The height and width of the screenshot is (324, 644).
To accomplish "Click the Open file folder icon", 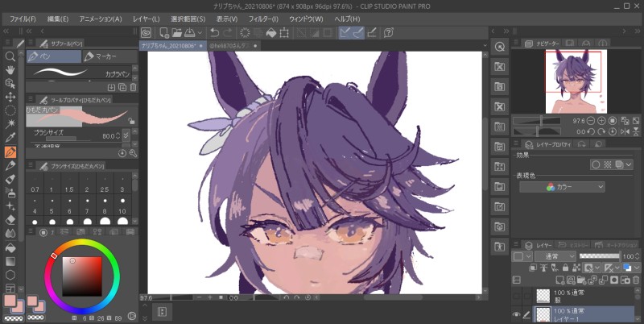I will point(177,33).
